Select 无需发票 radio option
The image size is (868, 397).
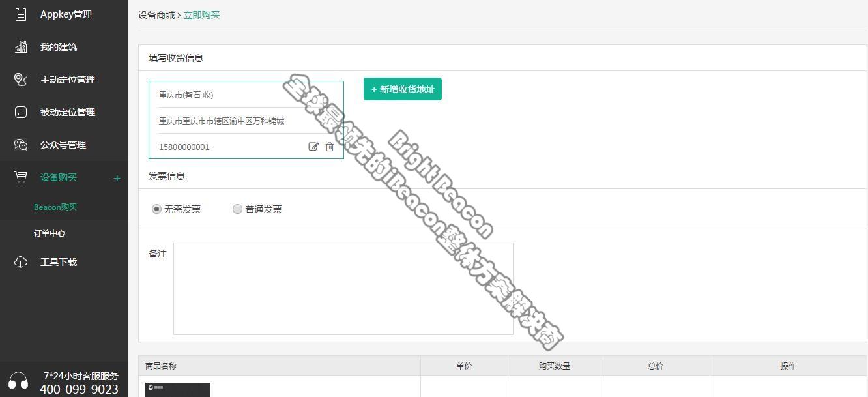click(x=156, y=209)
